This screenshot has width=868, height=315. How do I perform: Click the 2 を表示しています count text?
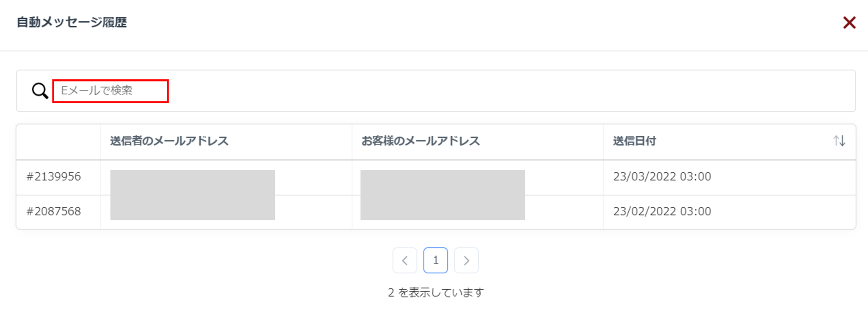click(435, 293)
